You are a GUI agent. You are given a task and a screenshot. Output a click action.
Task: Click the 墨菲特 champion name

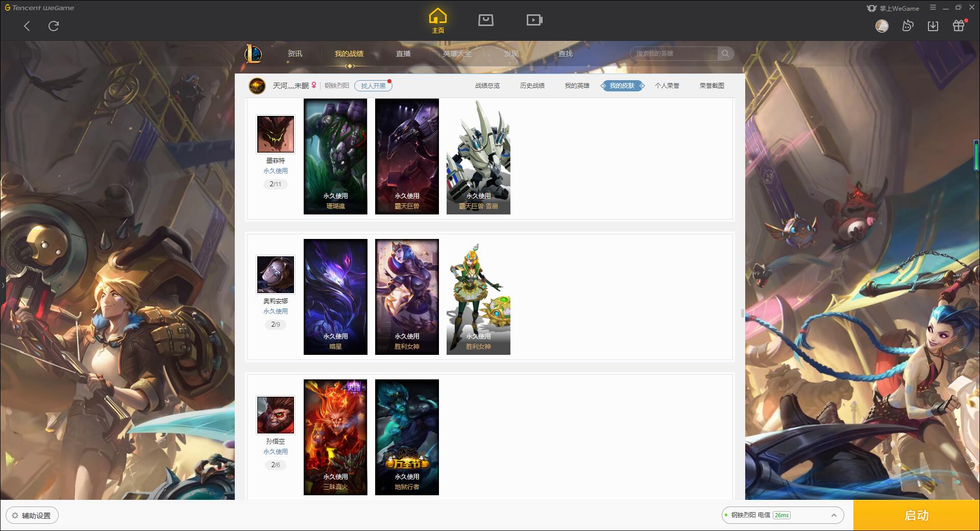pos(276,161)
